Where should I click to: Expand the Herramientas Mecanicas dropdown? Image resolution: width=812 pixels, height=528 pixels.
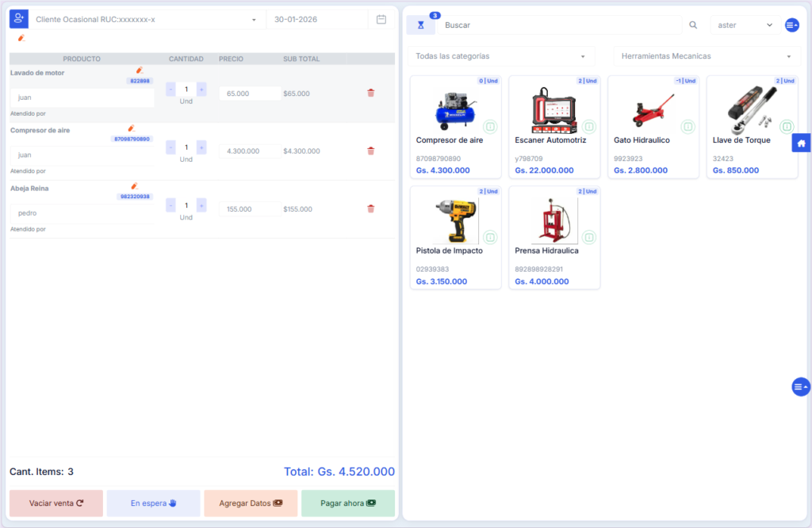pos(707,56)
